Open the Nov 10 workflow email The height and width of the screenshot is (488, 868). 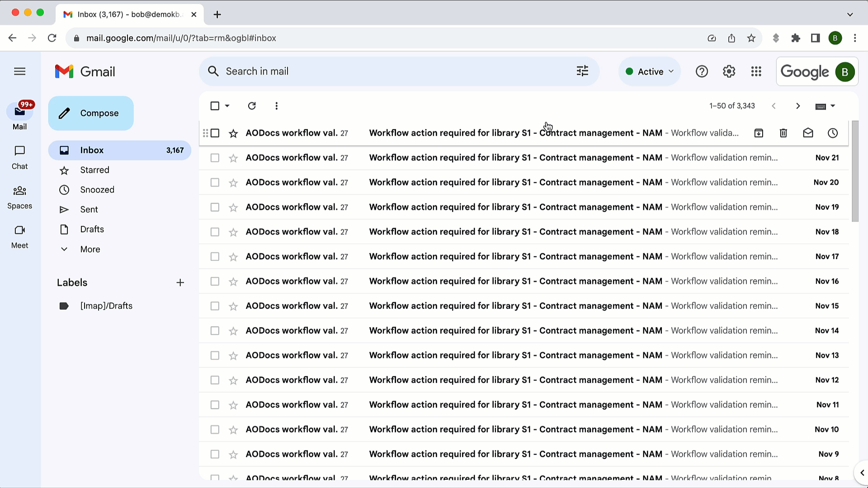click(524, 429)
